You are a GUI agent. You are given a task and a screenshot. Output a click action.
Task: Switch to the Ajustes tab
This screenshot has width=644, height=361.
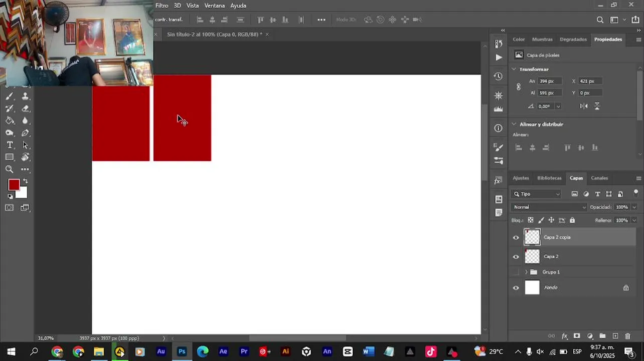coord(521,178)
